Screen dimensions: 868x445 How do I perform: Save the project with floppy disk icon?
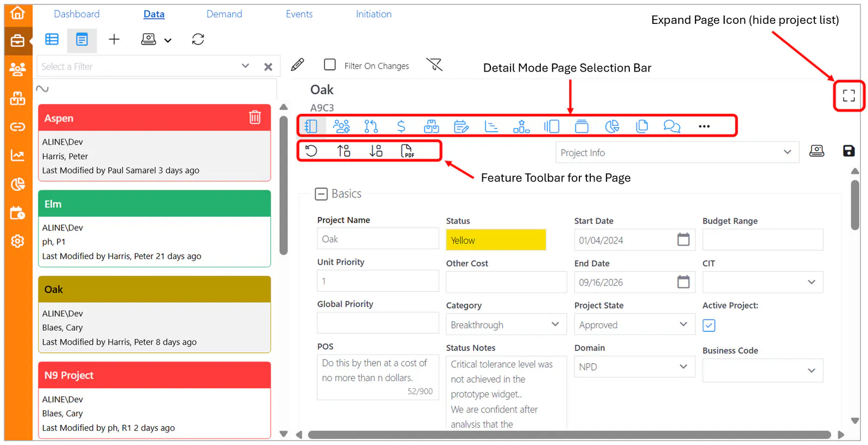(849, 151)
